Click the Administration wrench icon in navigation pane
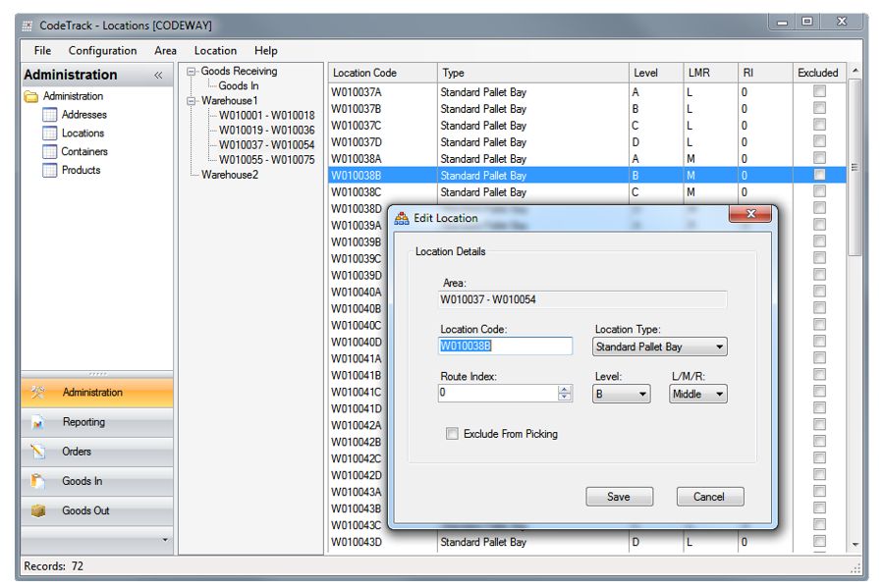 (x=38, y=393)
